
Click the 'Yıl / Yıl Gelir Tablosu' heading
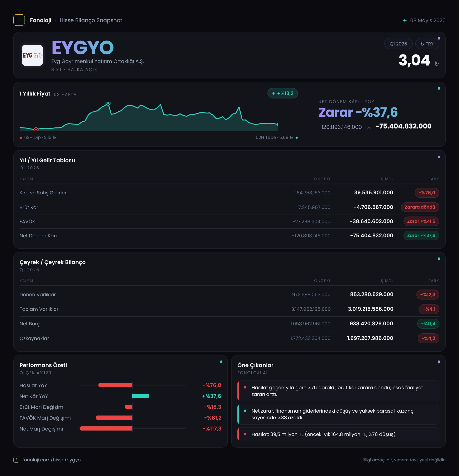pos(47,161)
